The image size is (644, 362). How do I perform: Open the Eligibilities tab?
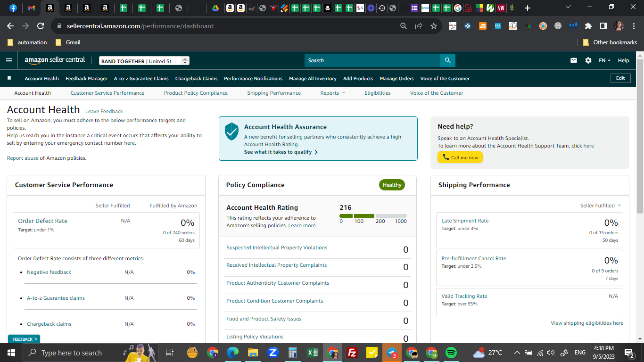[378, 93]
